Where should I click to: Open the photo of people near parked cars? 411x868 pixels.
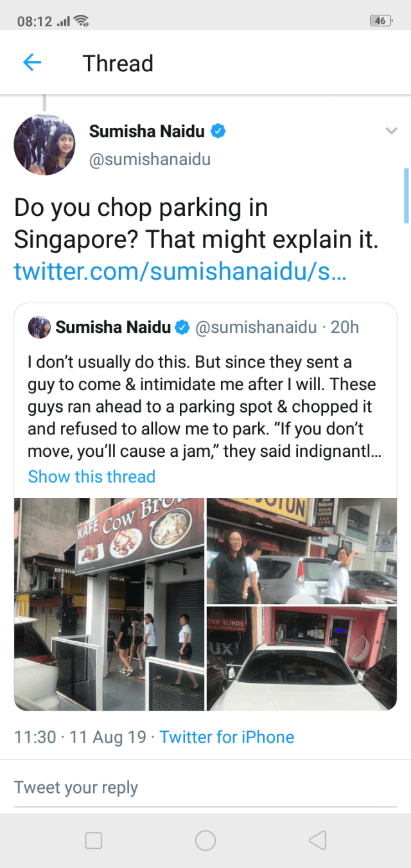point(302,551)
